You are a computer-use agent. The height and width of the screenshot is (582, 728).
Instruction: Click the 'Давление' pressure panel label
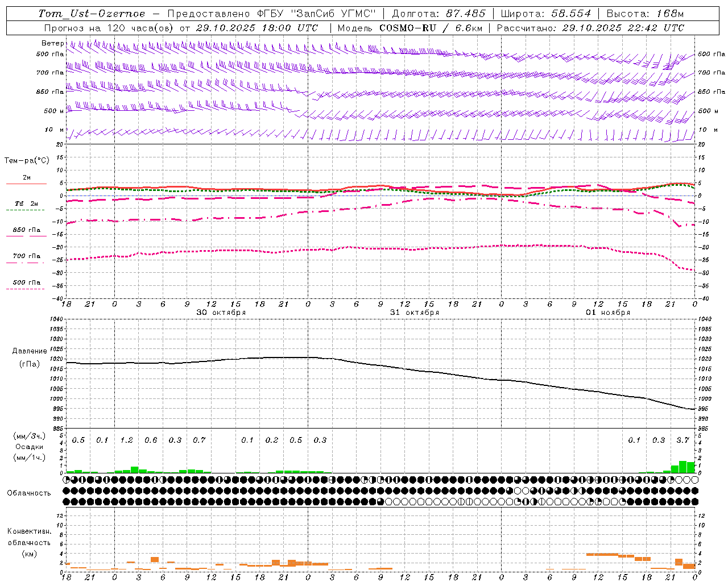(30, 351)
